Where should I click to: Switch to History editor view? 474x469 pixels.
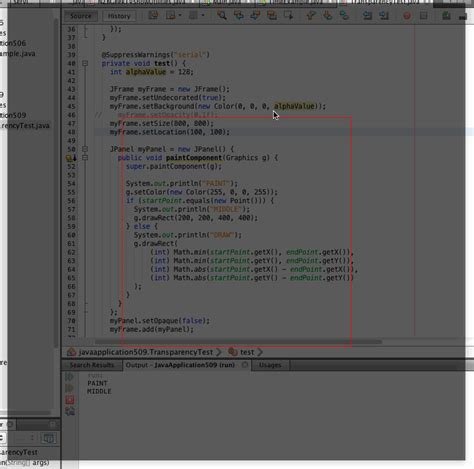(119, 16)
